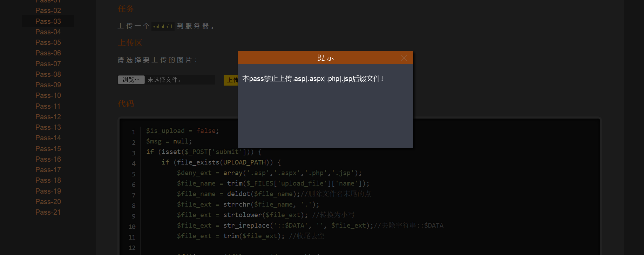Click code line '$is_upload = false;'
The image size is (644, 255).
pos(183,131)
